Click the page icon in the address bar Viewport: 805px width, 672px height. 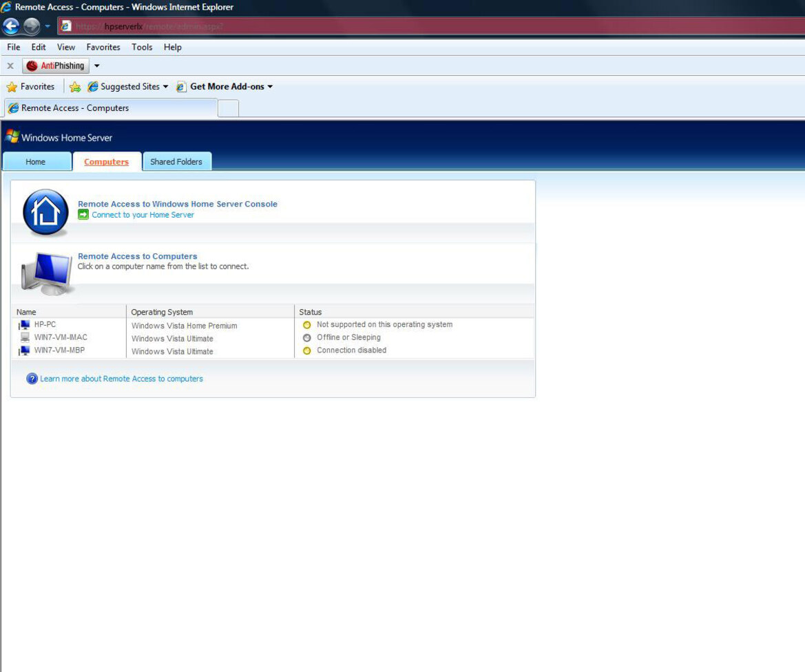pos(65,26)
